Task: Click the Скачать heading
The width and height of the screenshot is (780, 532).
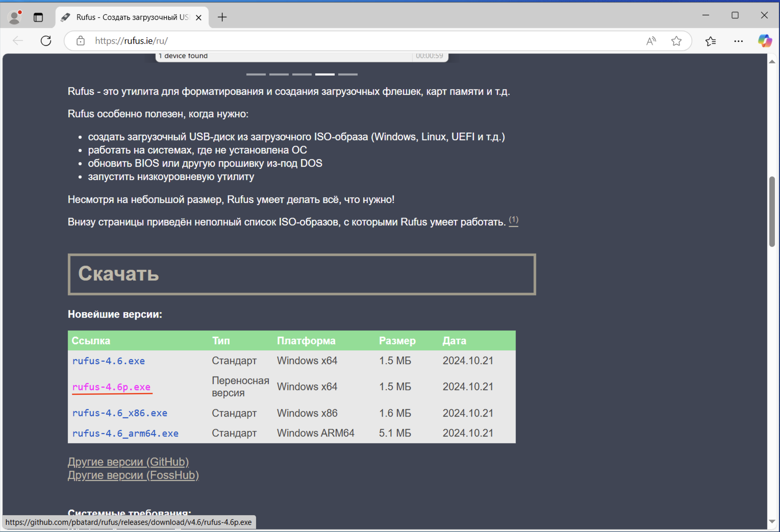Action: point(118,274)
